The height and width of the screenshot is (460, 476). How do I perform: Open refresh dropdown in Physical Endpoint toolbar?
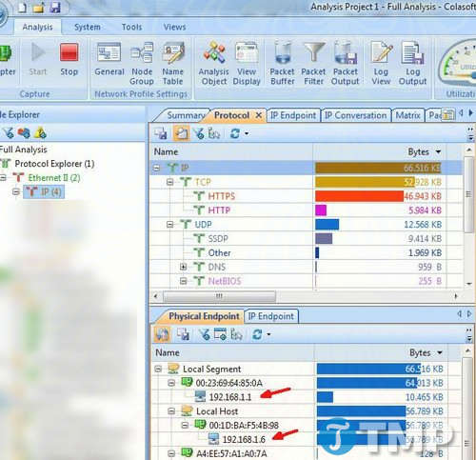pos(268,334)
